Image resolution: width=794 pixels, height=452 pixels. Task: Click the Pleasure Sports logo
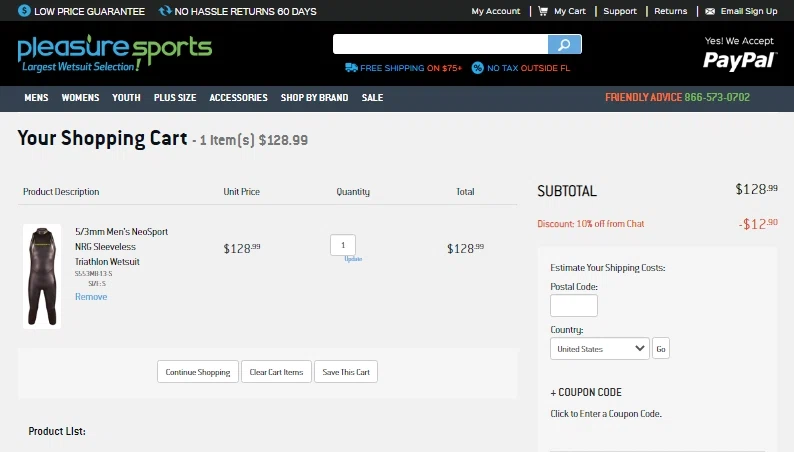114,53
